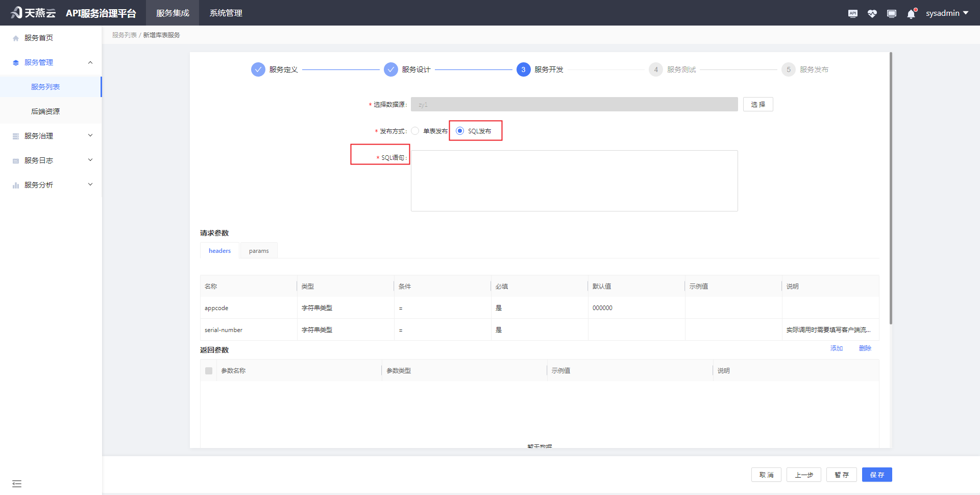
Task: Click the API monitor icon in header
Action: coord(852,13)
